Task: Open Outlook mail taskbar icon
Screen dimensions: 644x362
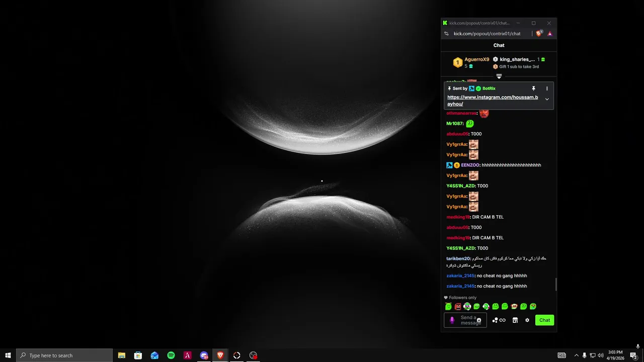Action: pos(154,355)
